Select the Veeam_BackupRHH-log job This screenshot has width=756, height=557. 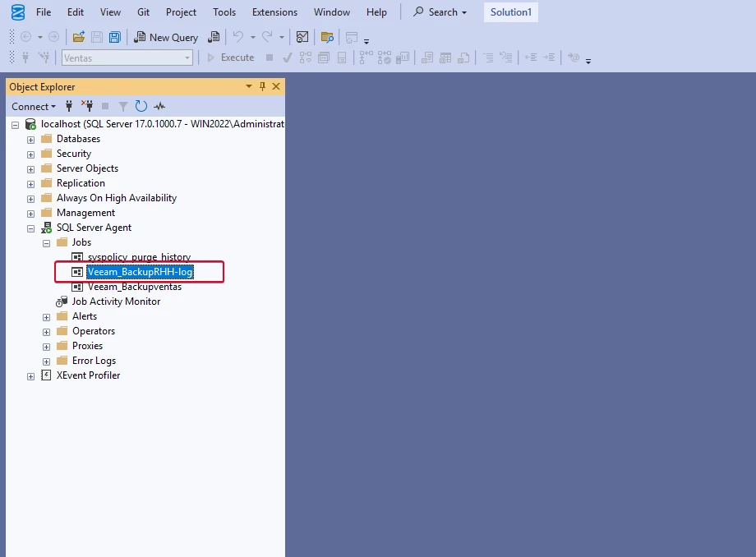click(140, 272)
